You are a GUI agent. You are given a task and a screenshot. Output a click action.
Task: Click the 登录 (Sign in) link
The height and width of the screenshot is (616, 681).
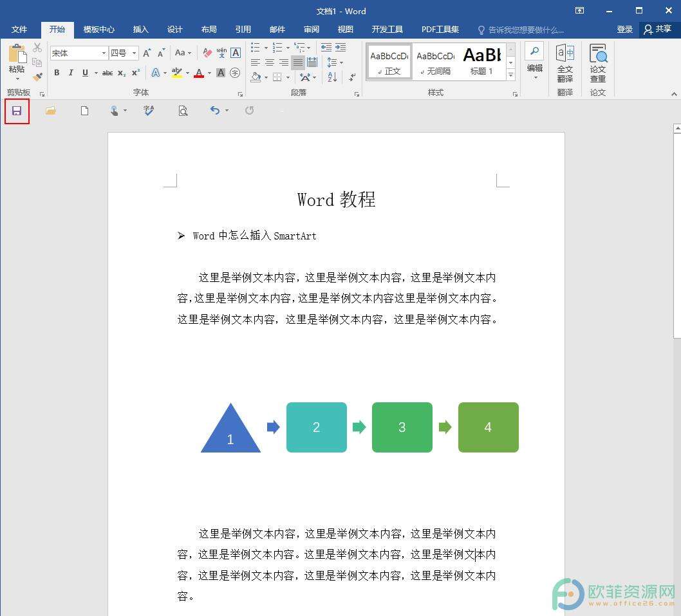point(624,29)
